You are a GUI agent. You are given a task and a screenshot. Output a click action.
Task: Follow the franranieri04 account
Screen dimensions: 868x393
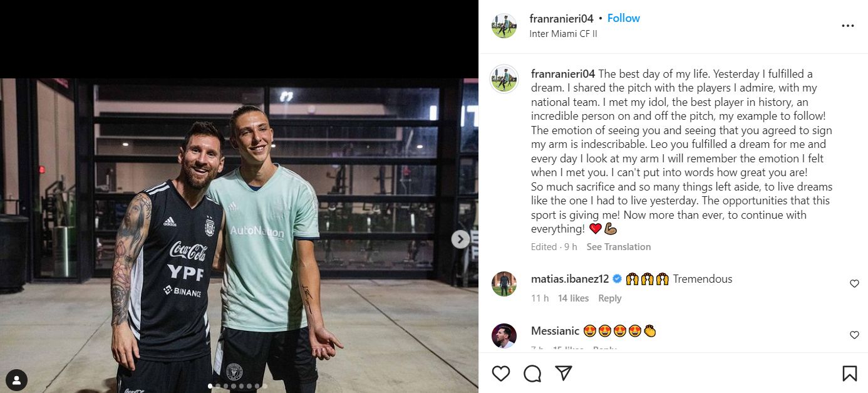(x=623, y=18)
